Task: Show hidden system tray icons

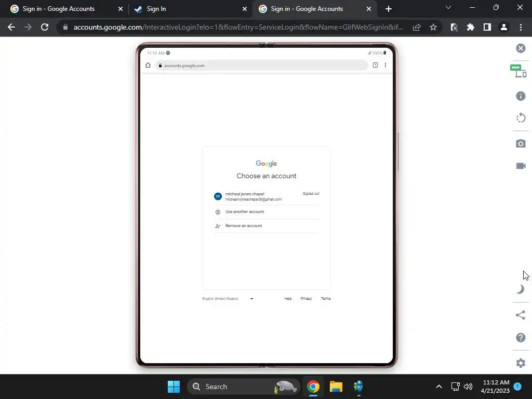Action: point(438,387)
